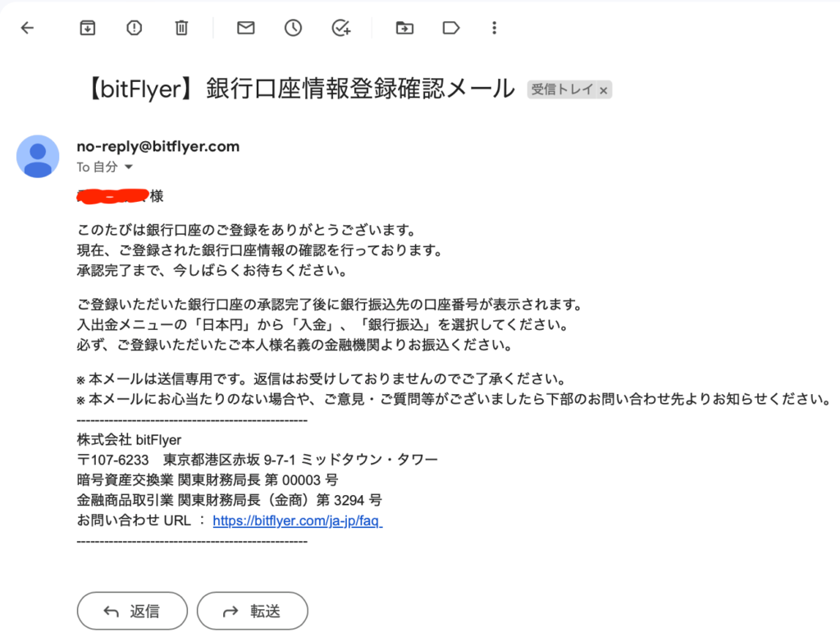Click the To 自分 recipient text
This screenshot has height=637, width=840.
click(97, 167)
